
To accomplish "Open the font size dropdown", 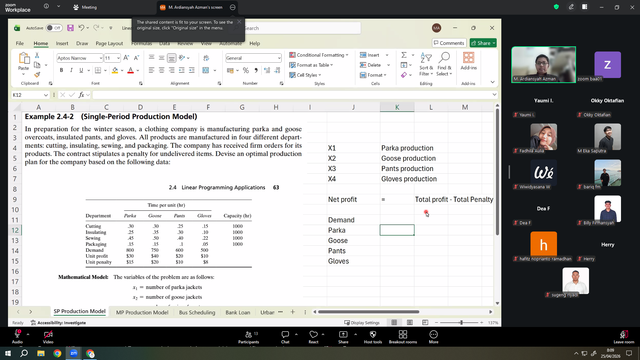I will 118,58.
